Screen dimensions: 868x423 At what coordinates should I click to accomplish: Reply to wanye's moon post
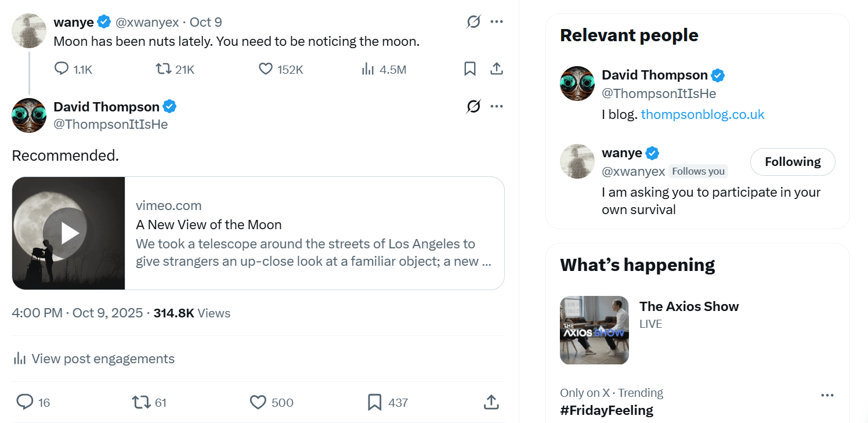click(62, 69)
